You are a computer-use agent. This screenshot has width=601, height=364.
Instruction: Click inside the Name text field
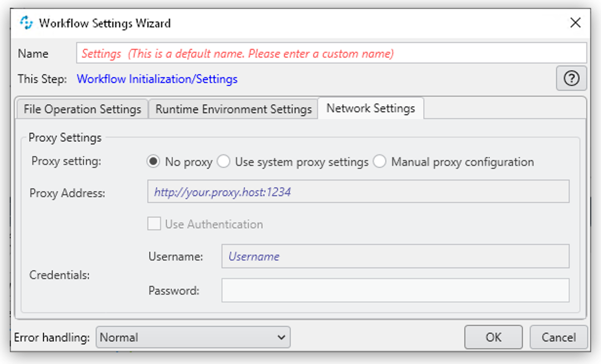coord(332,54)
